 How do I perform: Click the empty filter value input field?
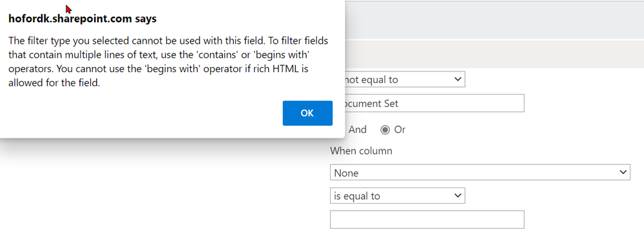point(427,220)
